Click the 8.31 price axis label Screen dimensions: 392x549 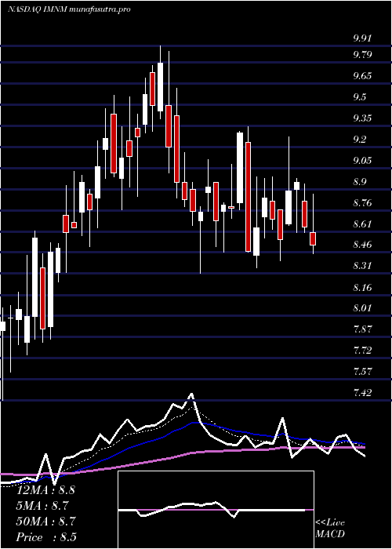click(x=362, y=266)
